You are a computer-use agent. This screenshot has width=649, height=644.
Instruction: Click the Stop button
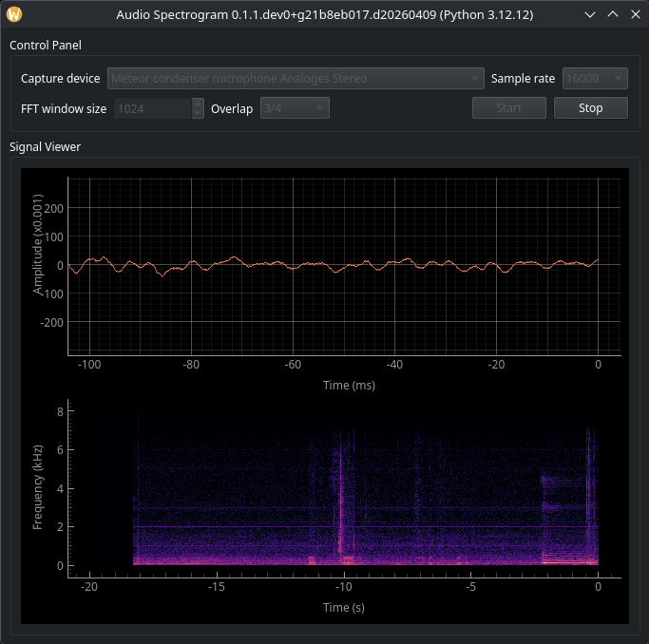(590, 108)
